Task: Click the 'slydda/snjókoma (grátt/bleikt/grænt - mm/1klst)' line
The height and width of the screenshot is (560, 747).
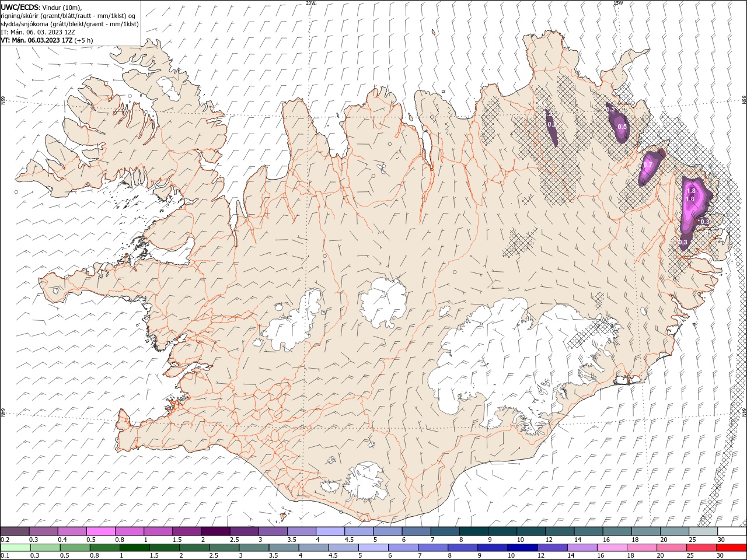Action: (x=69, y=23)
